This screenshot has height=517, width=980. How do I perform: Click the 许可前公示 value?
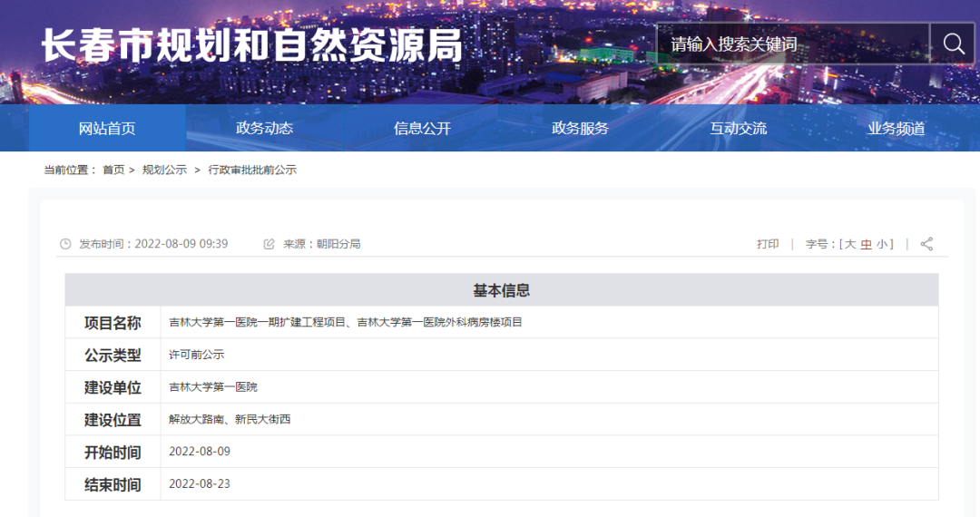click(x=196, y=355)
